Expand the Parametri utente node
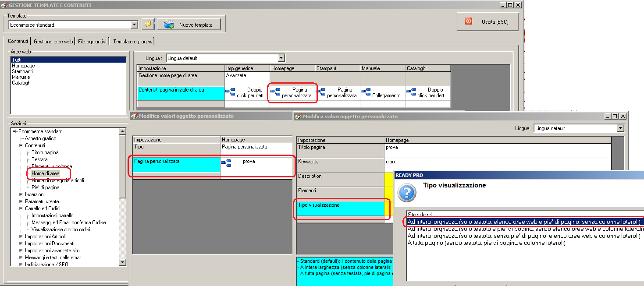The height and width of the screenshot is (286, 644). pyautogui.click(x=21, y=201)
